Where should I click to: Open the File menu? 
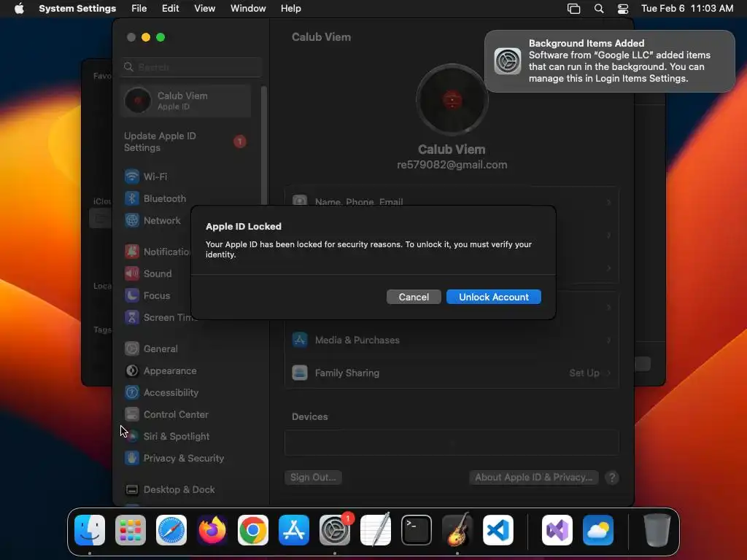139,9
